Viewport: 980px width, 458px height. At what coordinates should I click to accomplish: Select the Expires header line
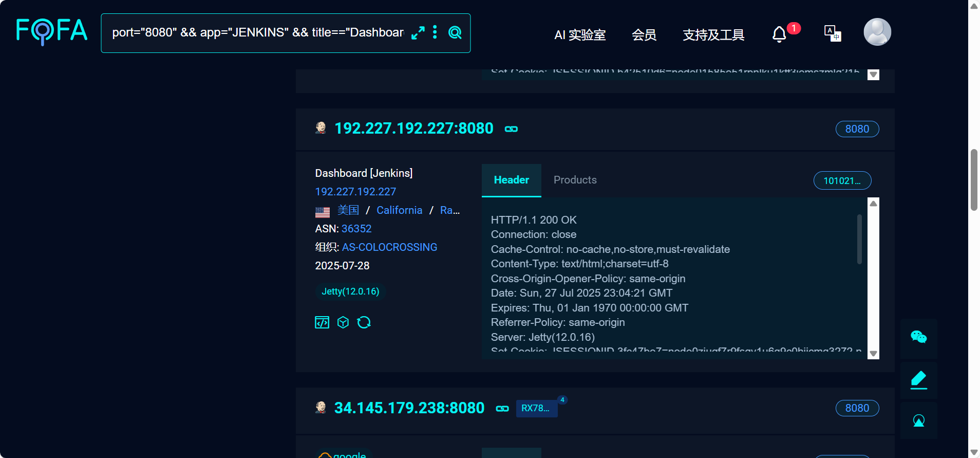pyautogui.click(x=590, y=308)
